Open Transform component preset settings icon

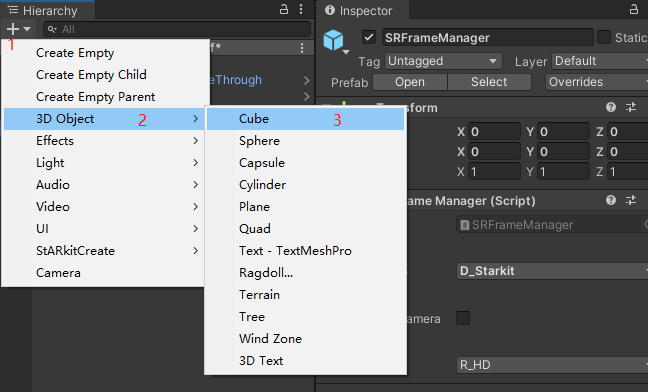tap(631, 107)
